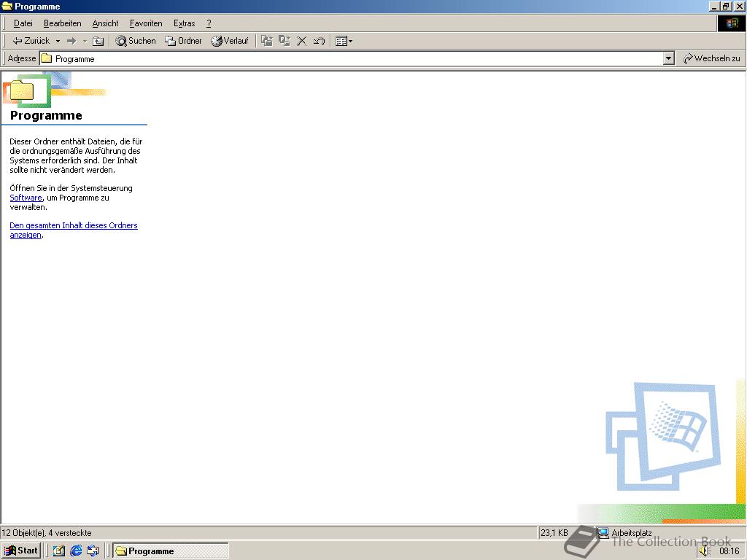Click the folder icon in address bar

(x=46, y=58)
